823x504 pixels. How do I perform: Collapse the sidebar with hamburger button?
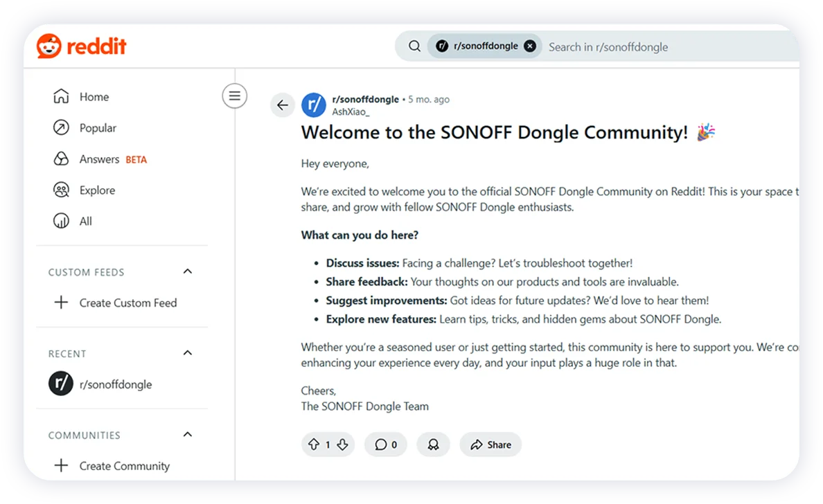[x=235, y=96]
